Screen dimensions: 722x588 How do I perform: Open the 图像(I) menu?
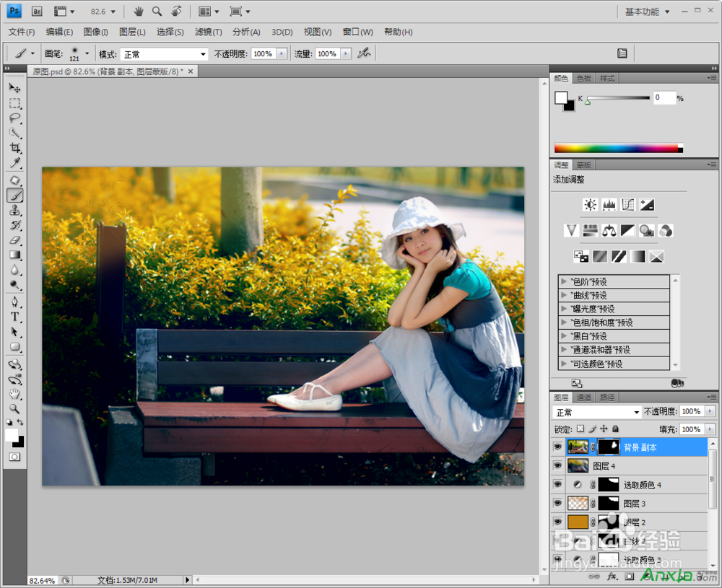(x=96, y=32)
